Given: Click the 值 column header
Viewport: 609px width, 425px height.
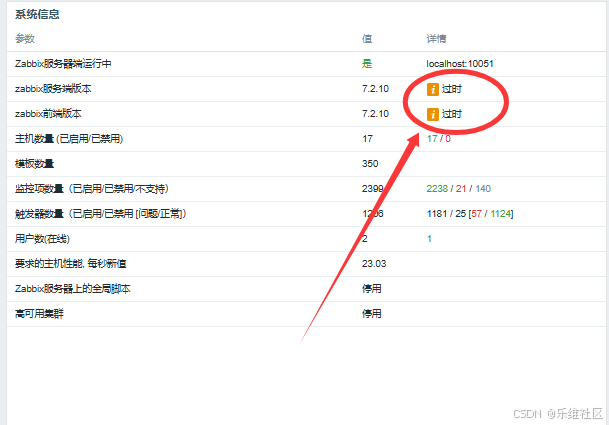Looking at the screenshot, I should (x=367, y=38).
